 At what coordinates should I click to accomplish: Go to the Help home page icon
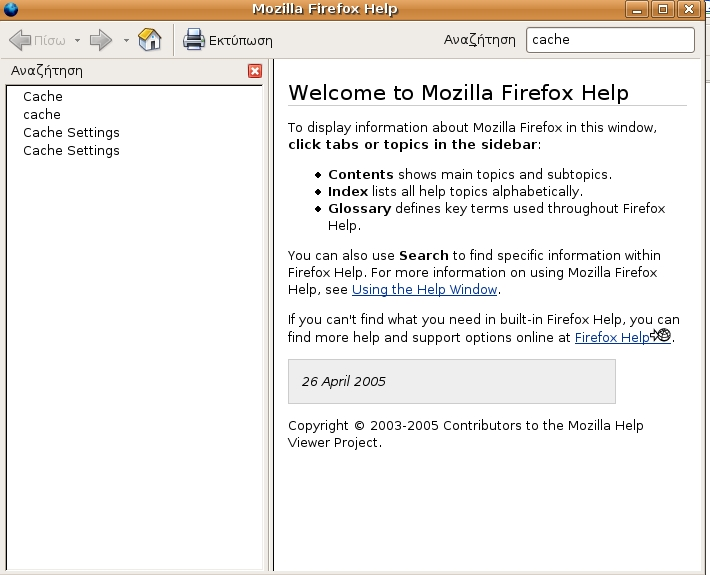click(x=150, y=40)
